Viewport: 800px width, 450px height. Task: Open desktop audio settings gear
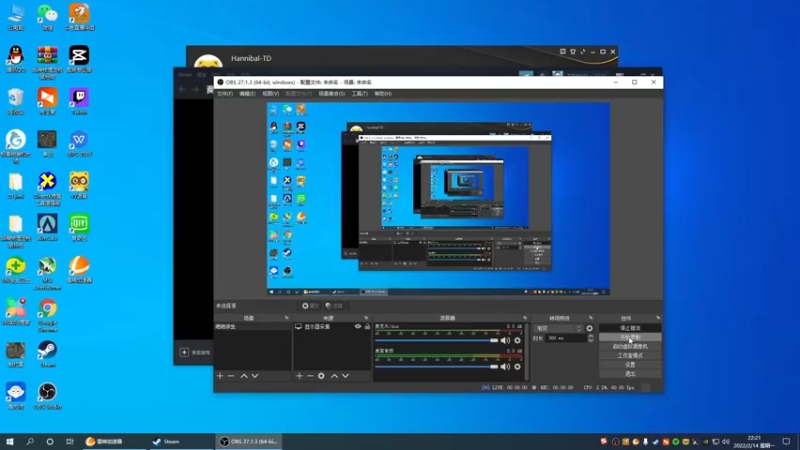517,366
